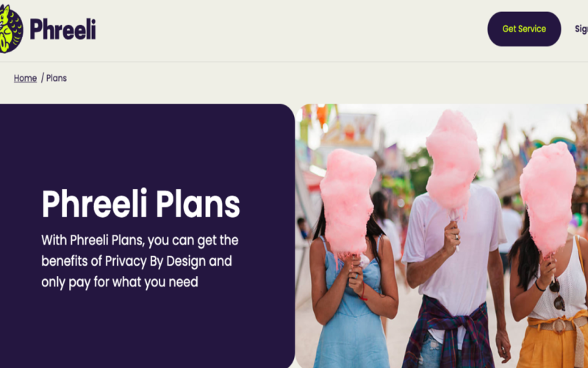Click the partially visible Sign in link
This screenshot has width=588, height=368.
click(x=581, y=29)
